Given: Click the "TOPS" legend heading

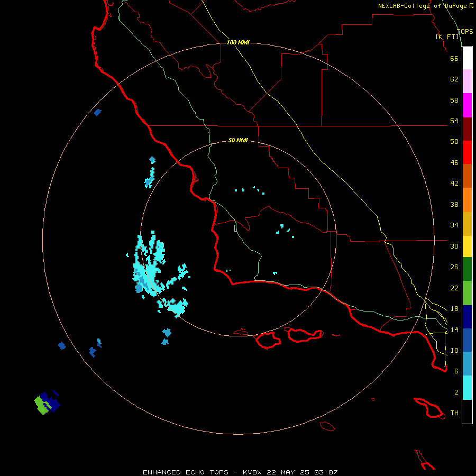Looking at the screenshot, I should 465,31.
